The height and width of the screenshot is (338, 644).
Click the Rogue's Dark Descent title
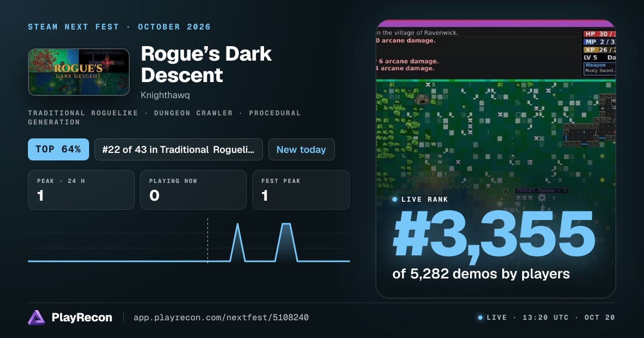[206, 64]
